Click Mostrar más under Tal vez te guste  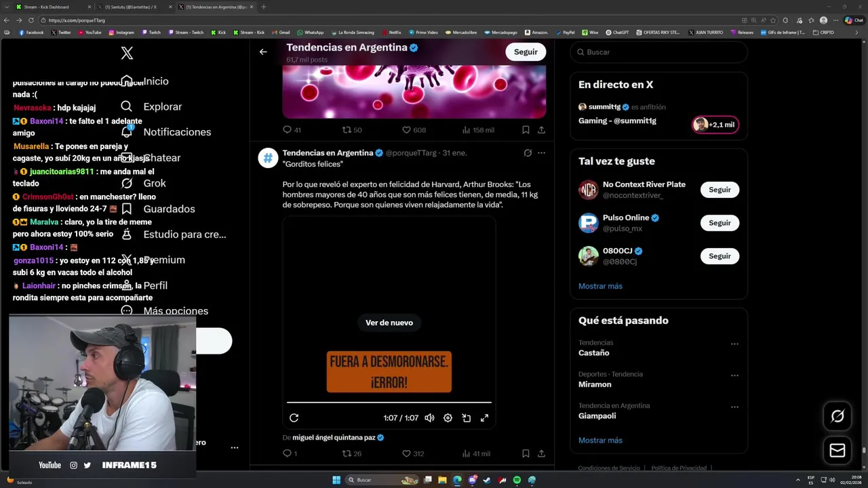tap(600, 286)
